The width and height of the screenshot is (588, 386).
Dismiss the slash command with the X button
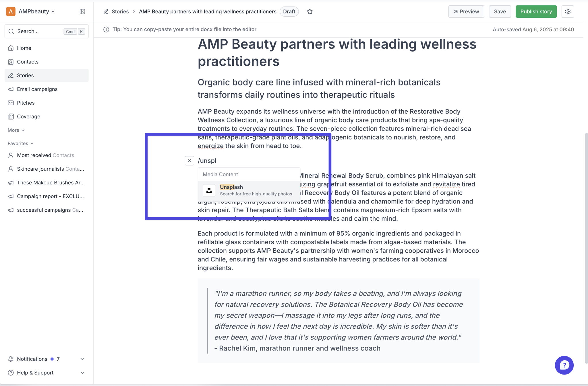click(189, 161)
